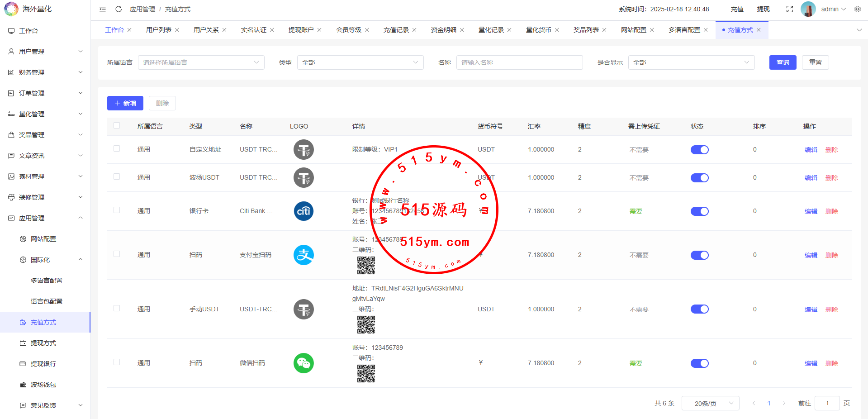The height and width of the screenshot is (419, 868).
Task: Click the 名称 name input field
Action: (519, 62)
